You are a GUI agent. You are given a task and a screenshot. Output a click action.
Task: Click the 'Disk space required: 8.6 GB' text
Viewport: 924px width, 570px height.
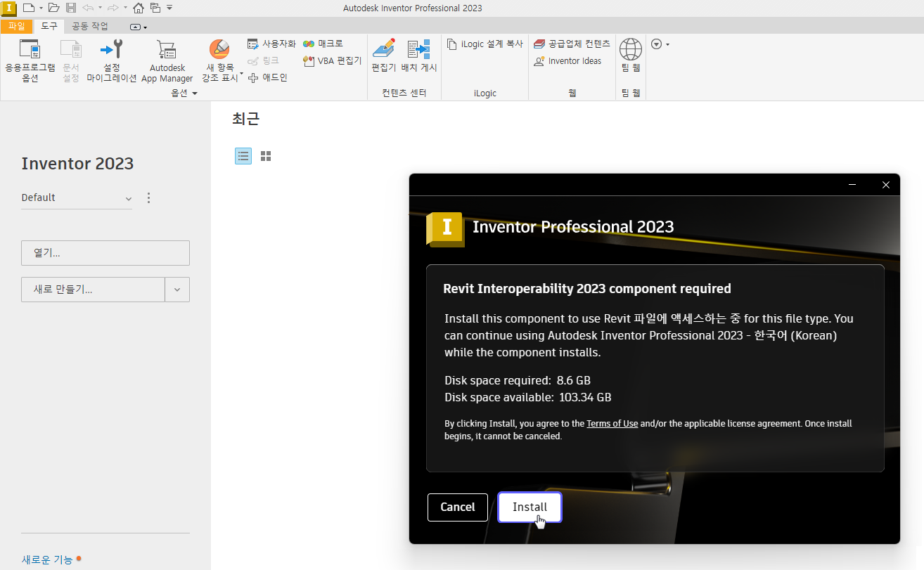518,381
